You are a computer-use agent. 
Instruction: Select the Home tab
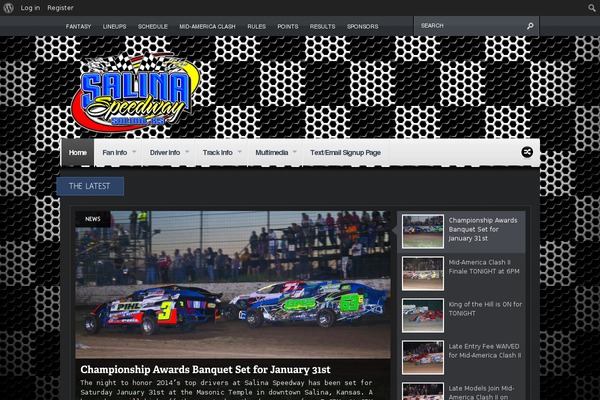click(x=78, y=152)
